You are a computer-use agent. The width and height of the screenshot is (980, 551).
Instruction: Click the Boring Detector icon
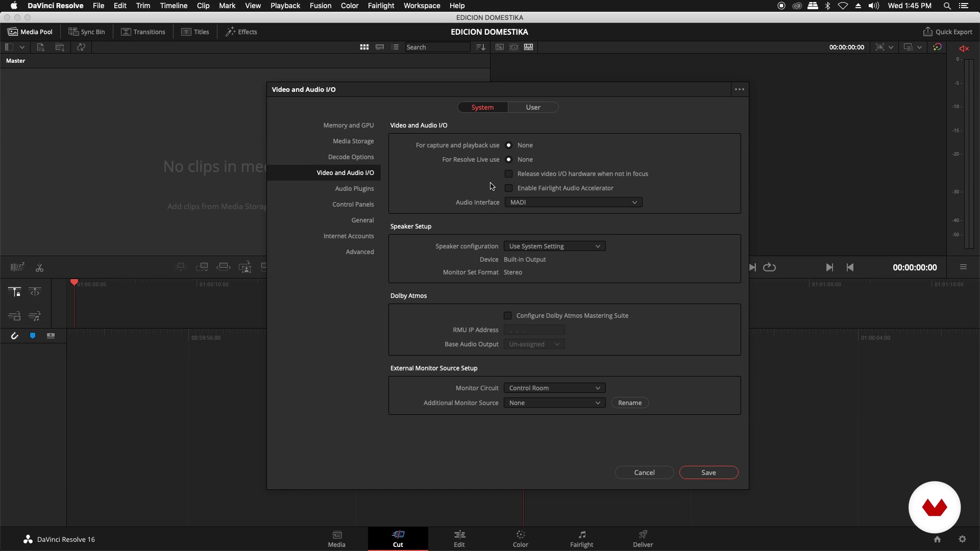point(17,267)
